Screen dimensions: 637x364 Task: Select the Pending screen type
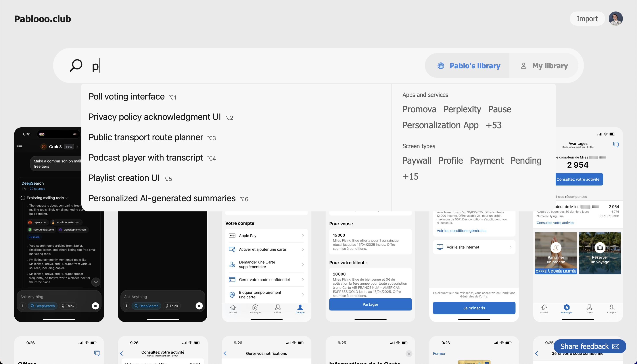tap(526, 161)
